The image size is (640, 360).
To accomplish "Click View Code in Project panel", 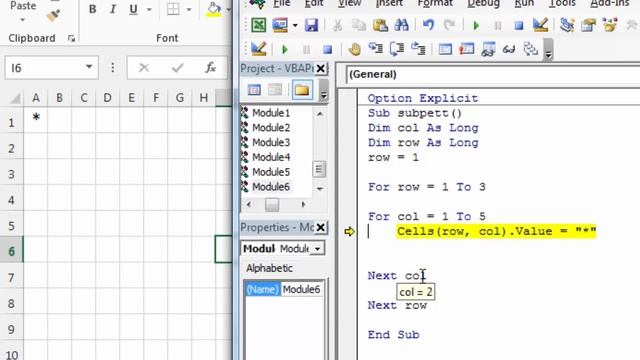I will coord(254,90).
